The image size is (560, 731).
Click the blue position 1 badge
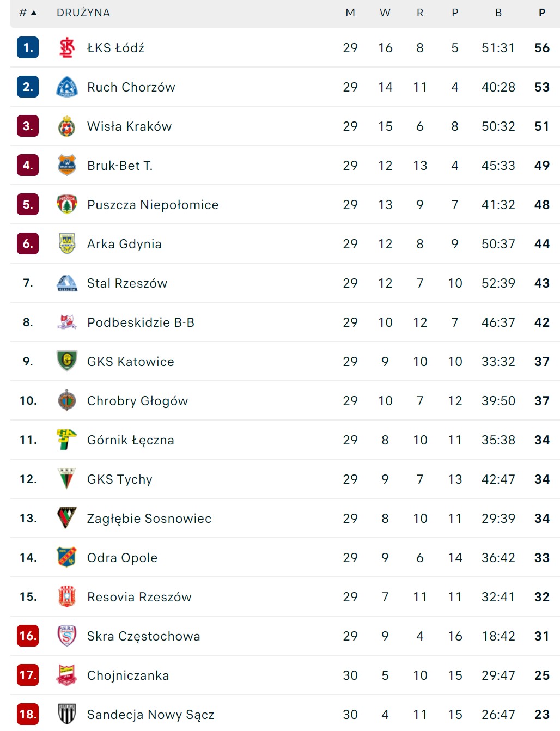(x=28, y=48)
